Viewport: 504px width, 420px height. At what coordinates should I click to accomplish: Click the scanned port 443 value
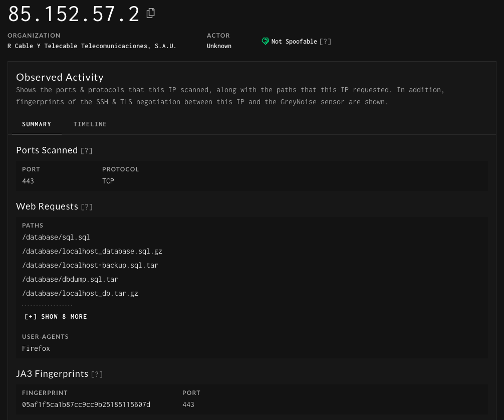(28, 181)
